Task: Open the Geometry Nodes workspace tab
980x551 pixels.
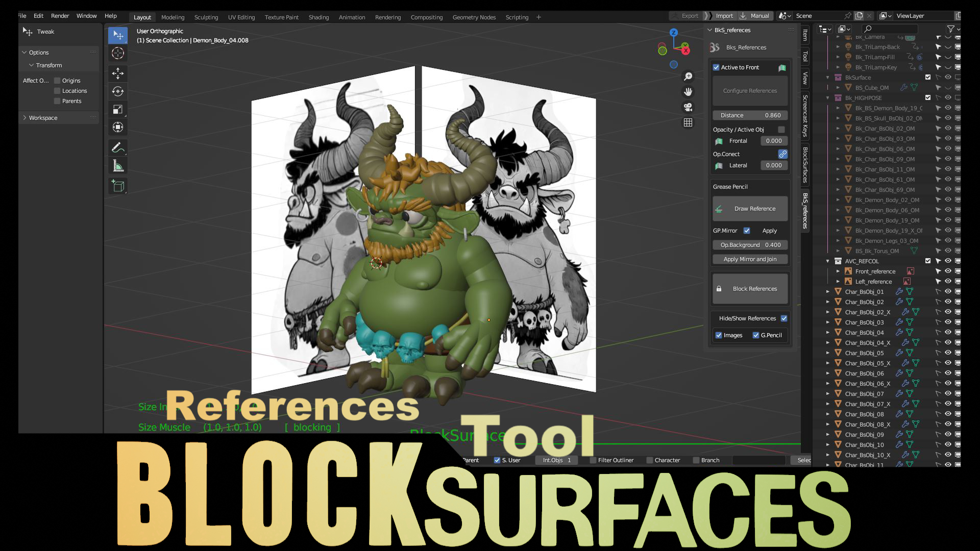Action: [474, 17]
